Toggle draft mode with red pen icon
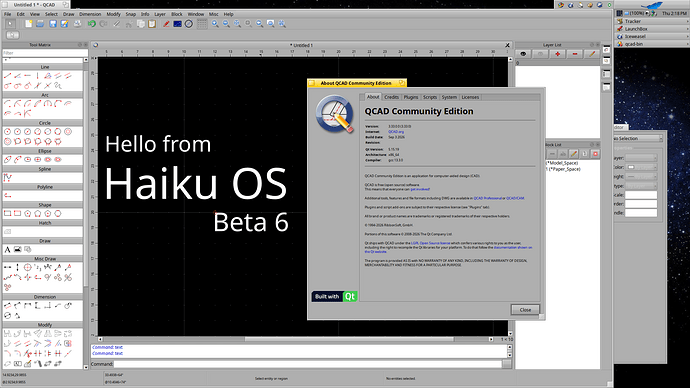The height and width of the screenshot is (388, 690). (166, 24)
